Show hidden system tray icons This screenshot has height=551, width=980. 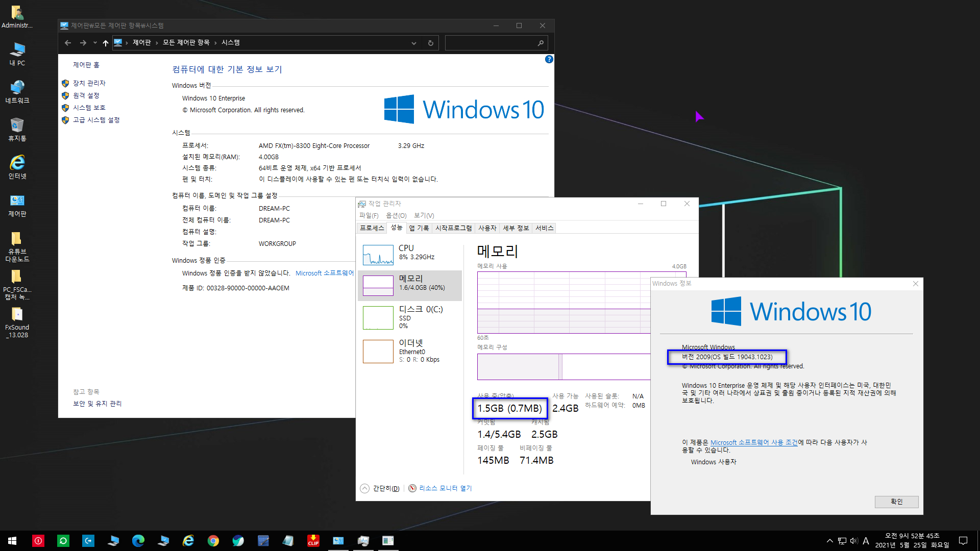coord(829,541)
